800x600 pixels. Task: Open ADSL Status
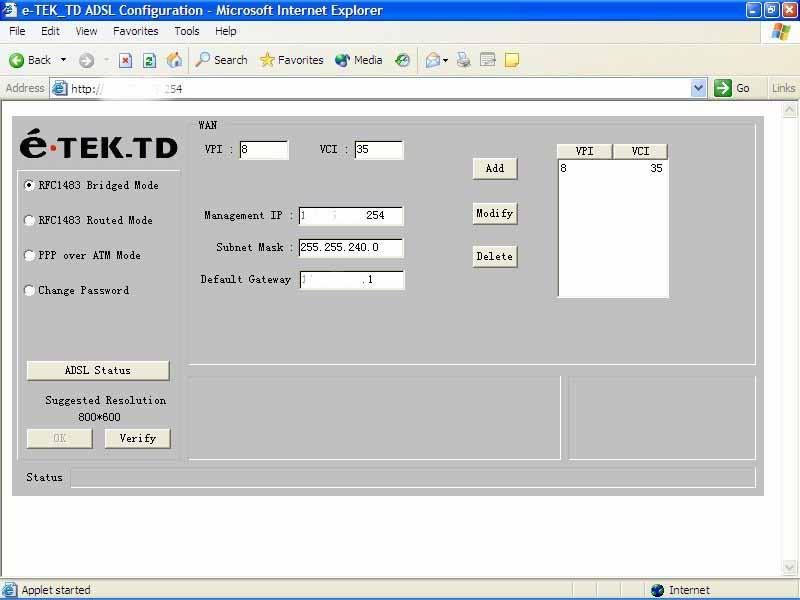pos(97,370)
